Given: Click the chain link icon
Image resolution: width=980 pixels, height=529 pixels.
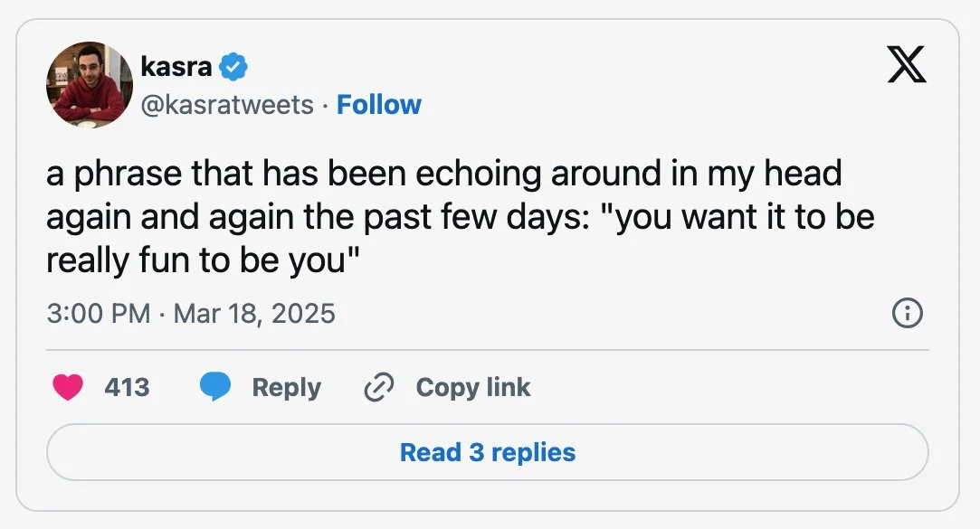Looking at the screenshot, I should pos(378,387).
